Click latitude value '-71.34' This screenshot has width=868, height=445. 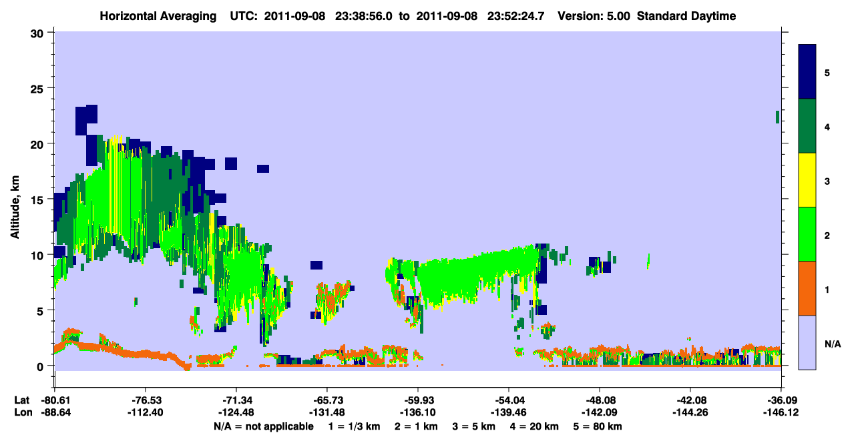point(236,400)
